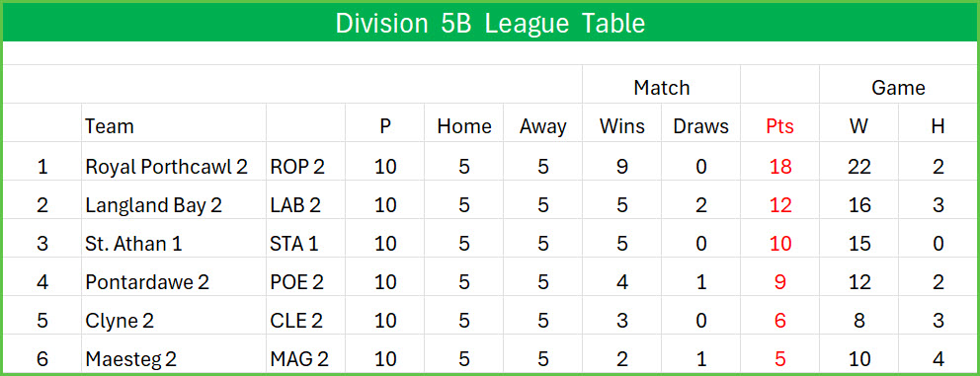Image resolution: width=980 pixels, height=376 pixels.
Task: Click the red 18 points value
Action: pyautogui.click(x=780, y=167)
